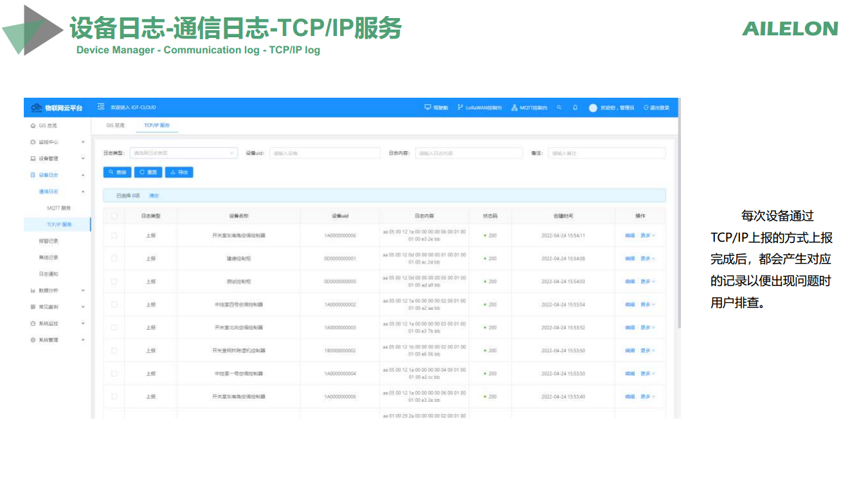
Task: Click the 清空 link to clear selection
Action: click(x=154, y=195)
